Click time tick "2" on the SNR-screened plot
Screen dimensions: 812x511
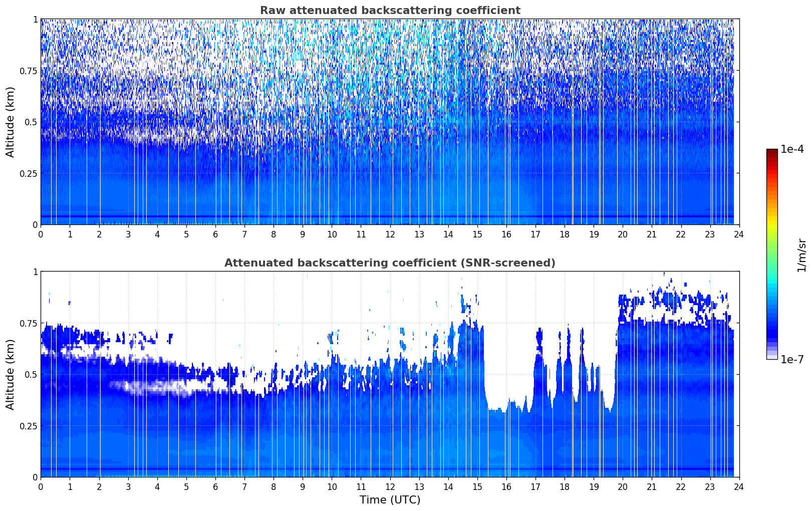99,486
